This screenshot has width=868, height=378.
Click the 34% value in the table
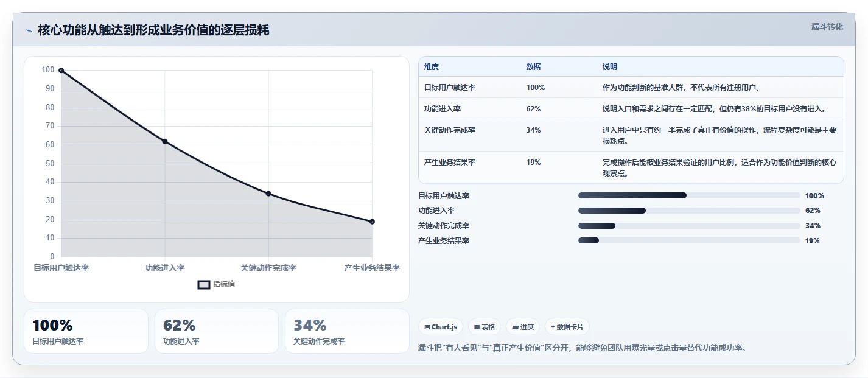533,130
